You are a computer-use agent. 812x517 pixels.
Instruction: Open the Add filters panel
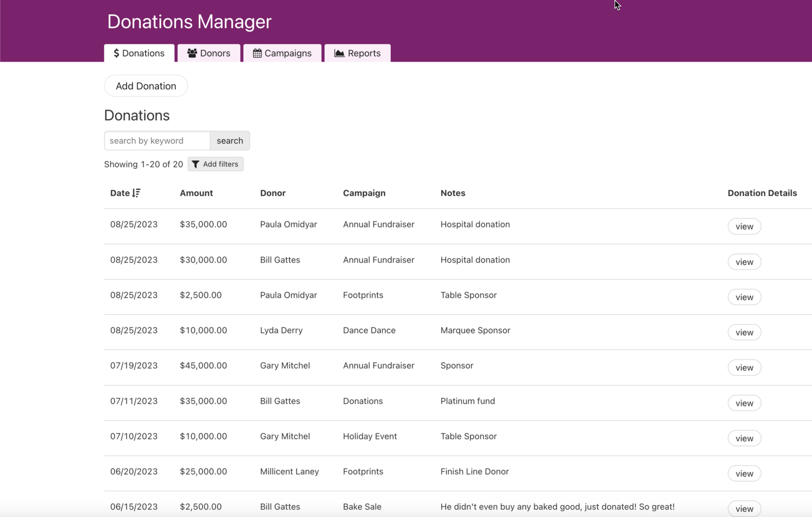tap(215, 164)
